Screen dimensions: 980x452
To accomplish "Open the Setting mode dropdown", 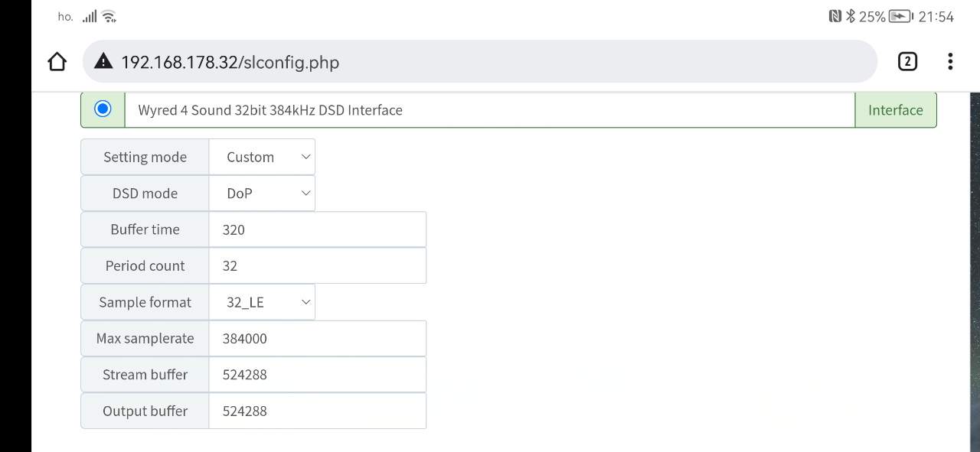I will click(x=262, y=157).
